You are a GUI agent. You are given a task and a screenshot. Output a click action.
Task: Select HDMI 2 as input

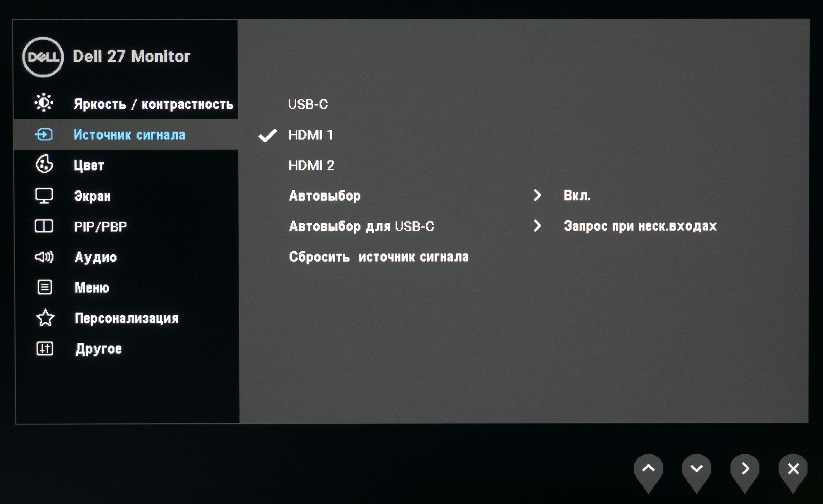(311, 165)
